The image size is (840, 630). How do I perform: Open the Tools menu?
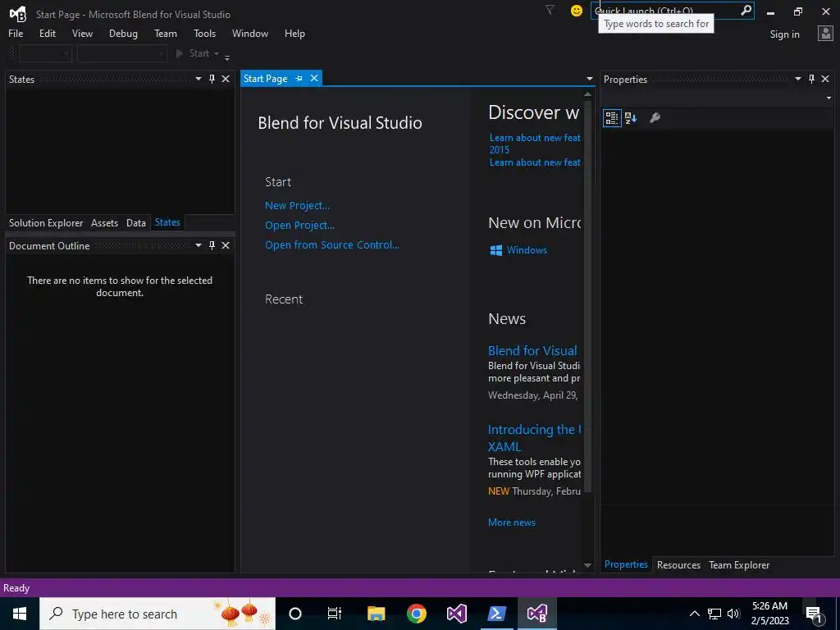click(x=204, y=33)
